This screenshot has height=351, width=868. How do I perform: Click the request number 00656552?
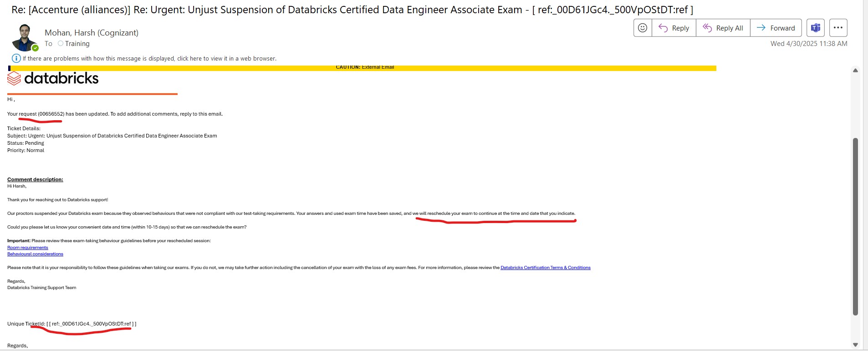[x=51, y=114]
